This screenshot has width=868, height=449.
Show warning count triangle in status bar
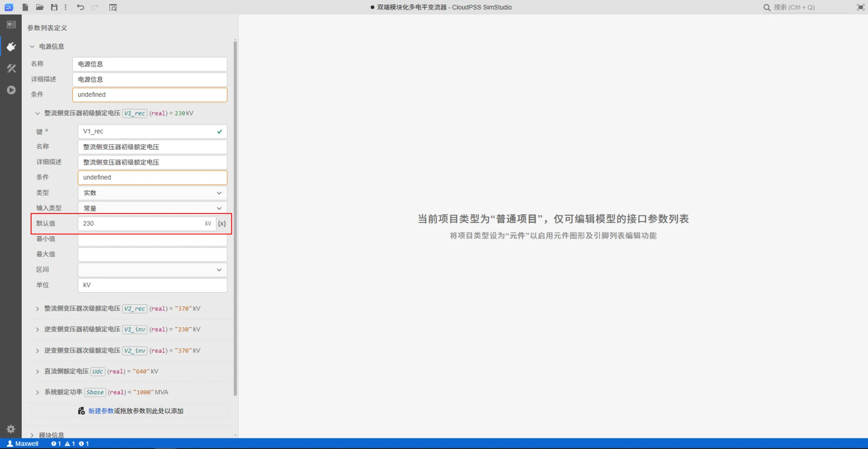[x=70, y=444]
